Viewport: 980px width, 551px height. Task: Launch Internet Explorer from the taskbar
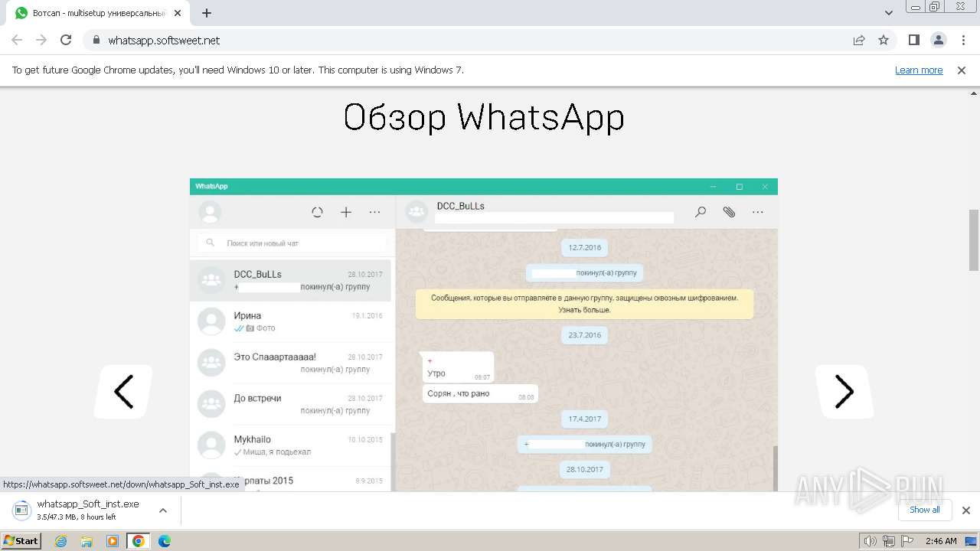coord(61,541)
